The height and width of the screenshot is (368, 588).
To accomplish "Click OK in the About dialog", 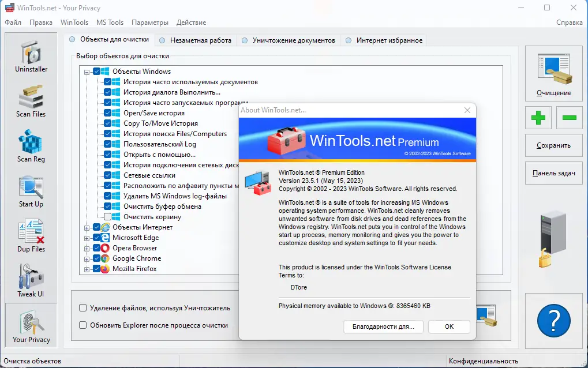I will coord(450,327).
